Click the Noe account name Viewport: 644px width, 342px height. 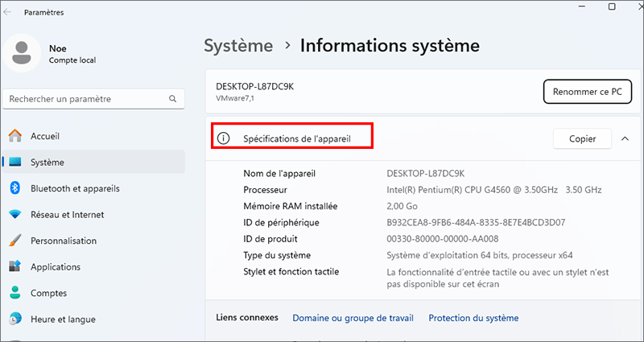click(57, 48)
